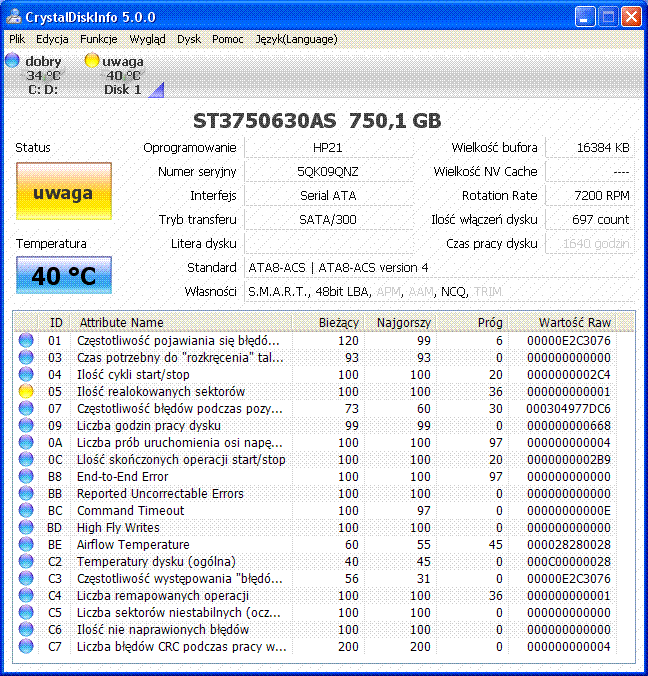Click the yellow 'uwaga' health status button
The width and height of the screenshot is (648, 676).
pyautogui.click(x=64, y=191)
